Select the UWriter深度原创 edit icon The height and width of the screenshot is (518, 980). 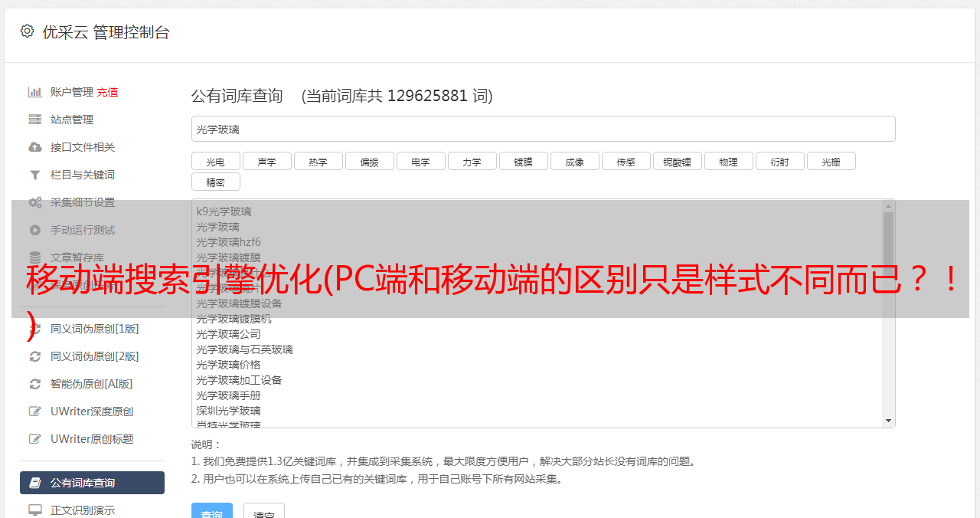[x=35, y=411]
